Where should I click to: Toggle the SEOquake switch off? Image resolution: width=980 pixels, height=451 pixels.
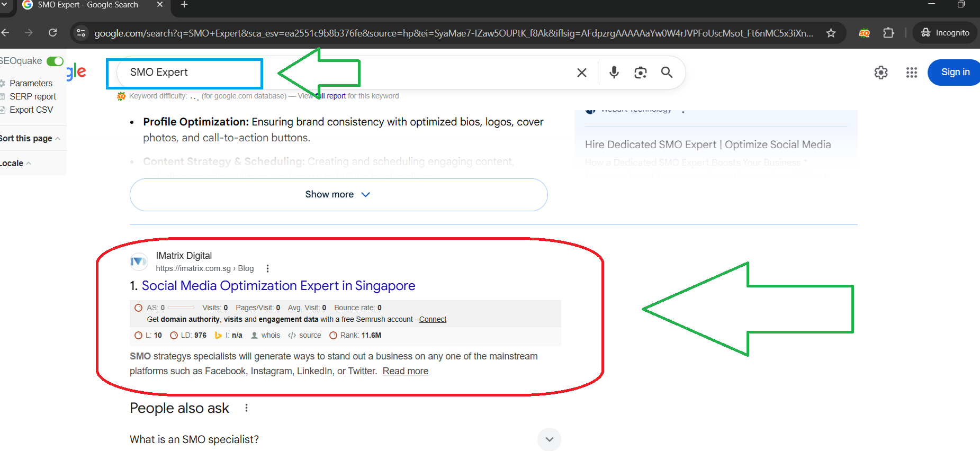point(55,61)
